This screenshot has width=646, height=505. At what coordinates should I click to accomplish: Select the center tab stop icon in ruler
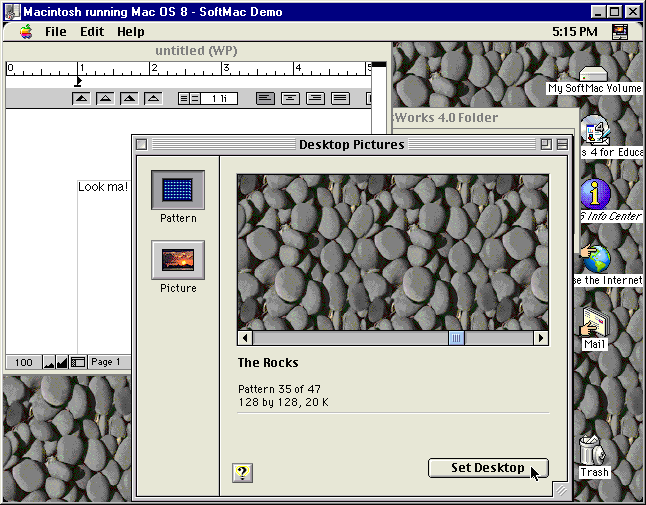(105, 98)
